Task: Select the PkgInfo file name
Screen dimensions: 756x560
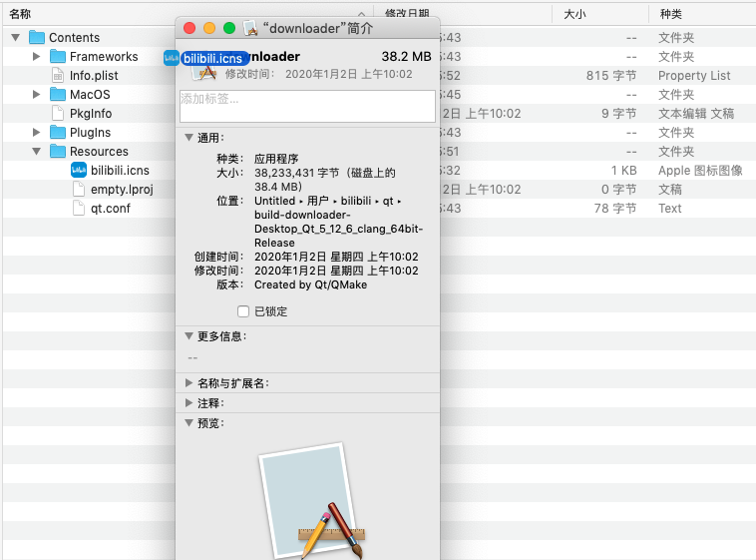Action: pos(91,114)
